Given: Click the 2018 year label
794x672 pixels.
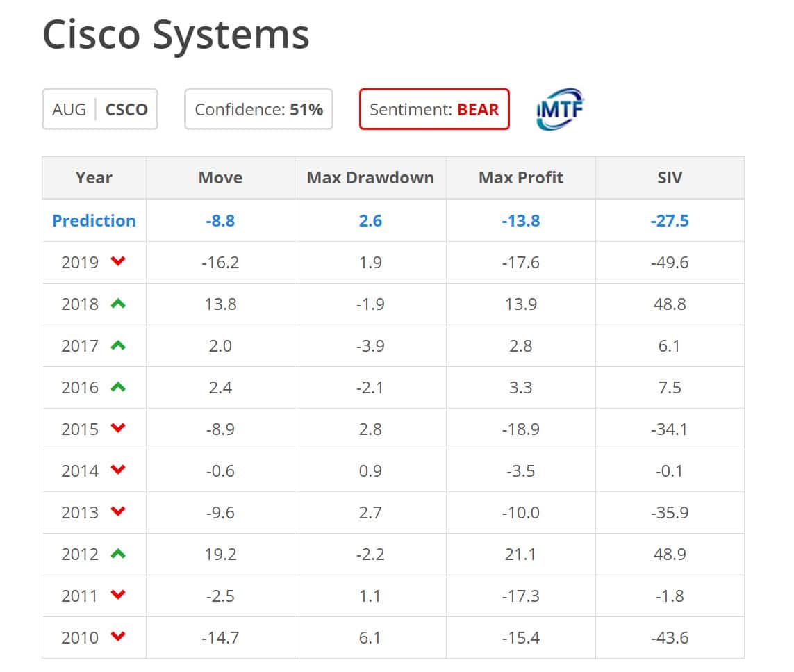Looking at the screenshot, I should point(80,304).
